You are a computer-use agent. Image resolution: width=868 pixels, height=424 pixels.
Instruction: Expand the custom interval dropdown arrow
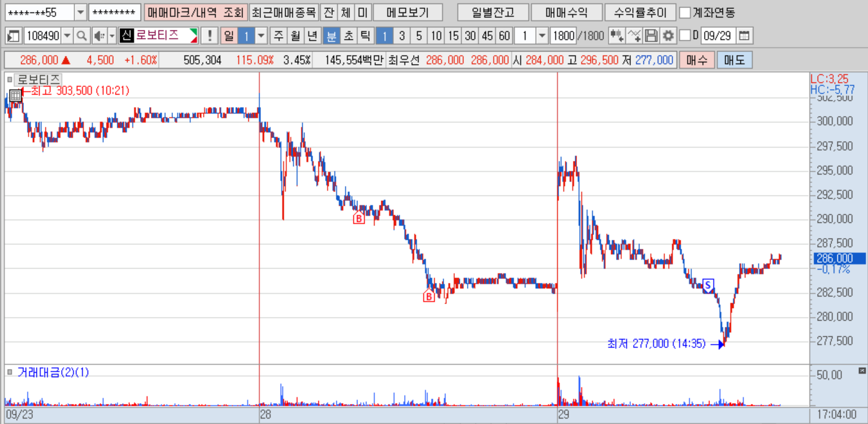click(542, 36)
